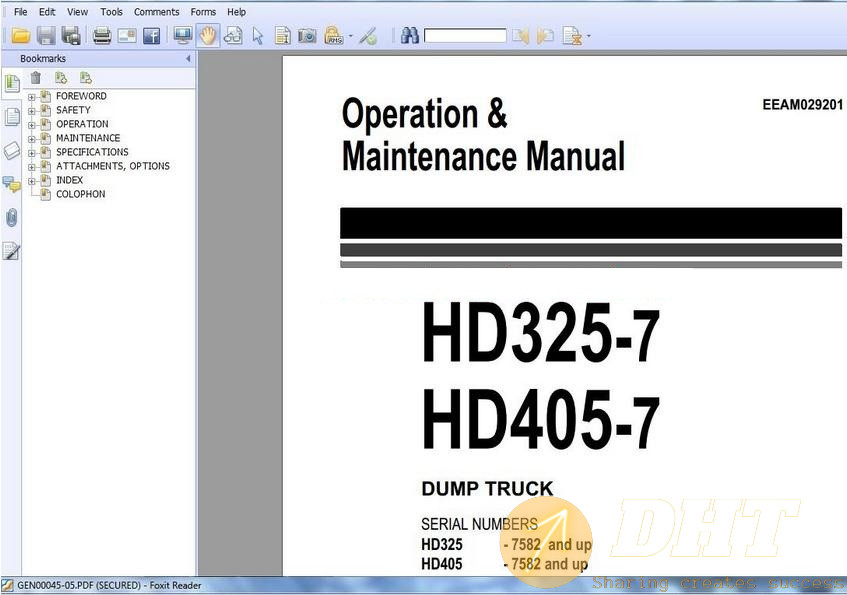847x595 pixels.
Task: Open the View menu
Action: click(x=77, y=12)
